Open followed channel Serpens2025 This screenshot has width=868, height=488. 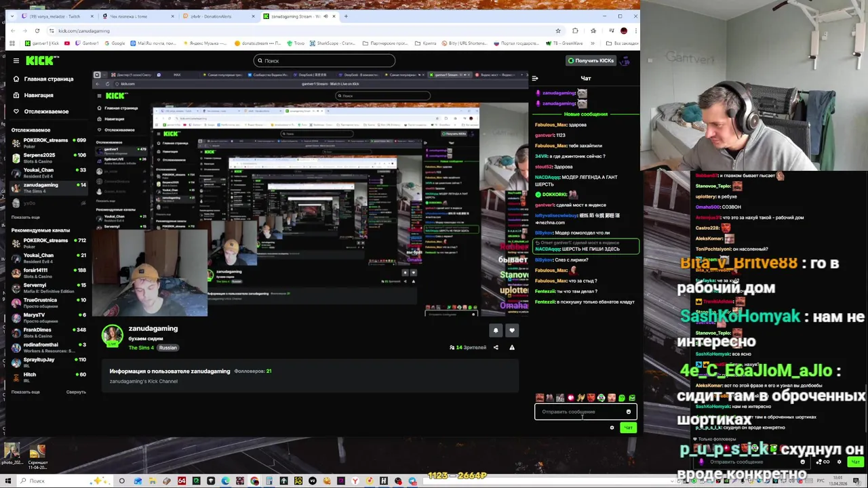[x=49, y=157]
